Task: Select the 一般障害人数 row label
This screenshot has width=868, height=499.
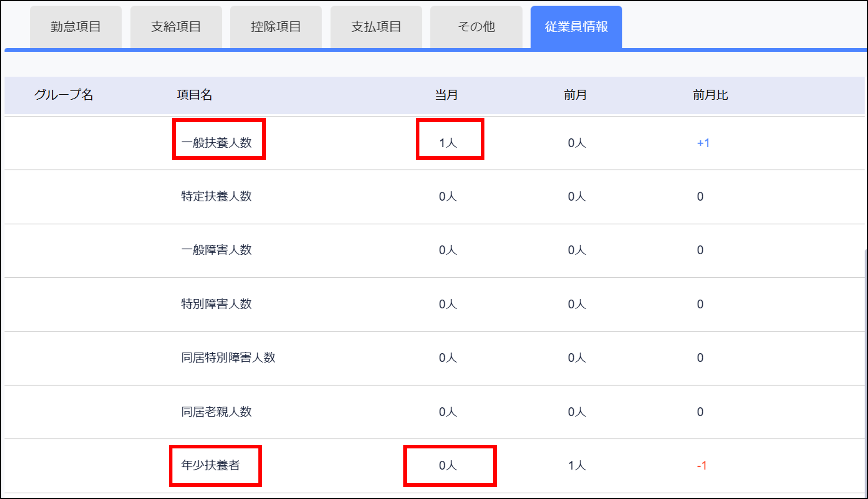Action: 217,250
